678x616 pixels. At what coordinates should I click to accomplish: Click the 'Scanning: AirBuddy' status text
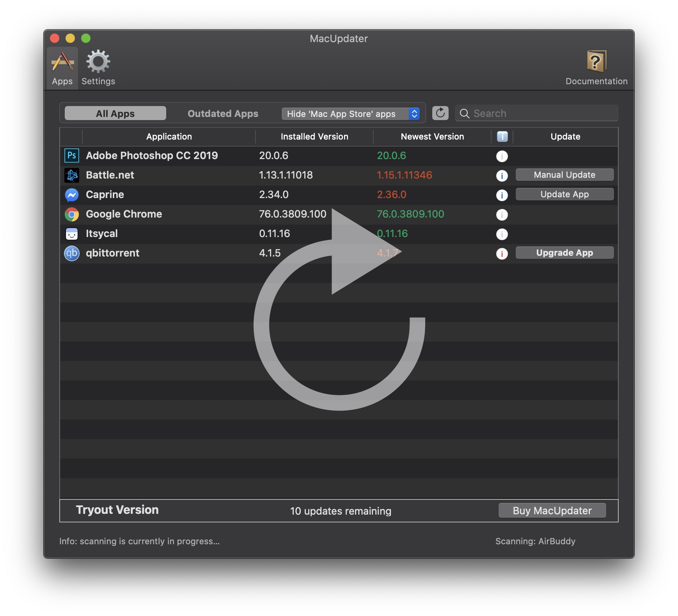click(535, 541)
